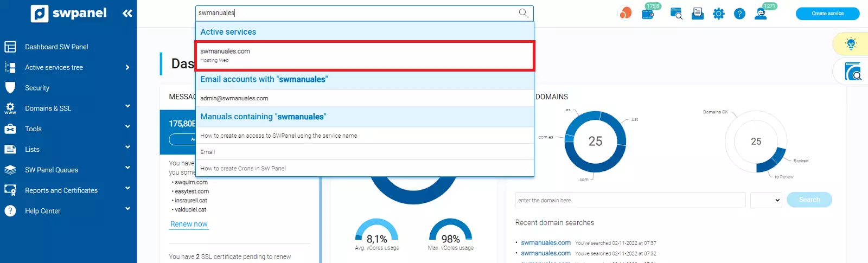This screenshot has width=868, height=263.
Task: Open the manual search book icon
Action: tap(853, 72)
